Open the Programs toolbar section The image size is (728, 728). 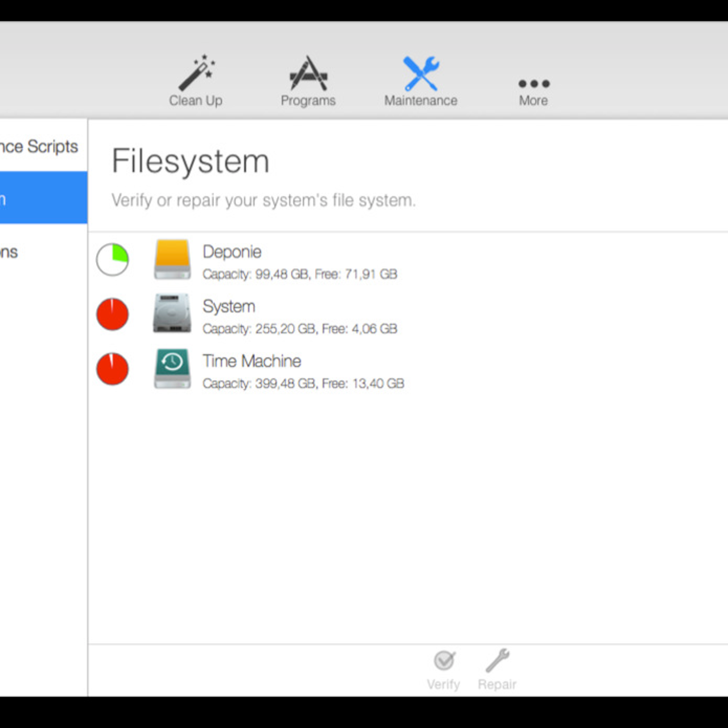(308, 81)
